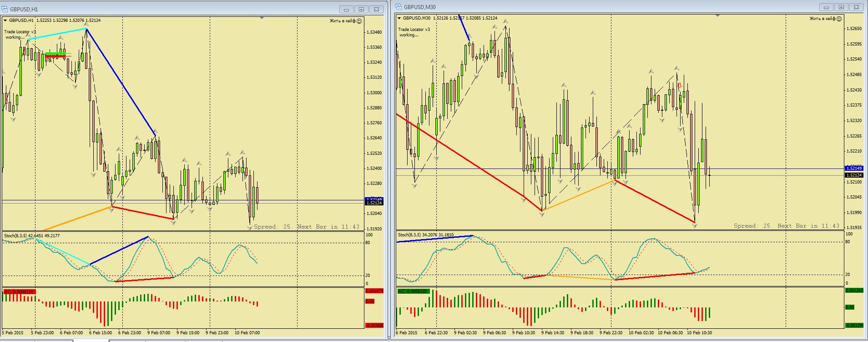Click the 20 level label in M30 Stoch panel
The width and height of the screenshot is (868, 342).
848,275
